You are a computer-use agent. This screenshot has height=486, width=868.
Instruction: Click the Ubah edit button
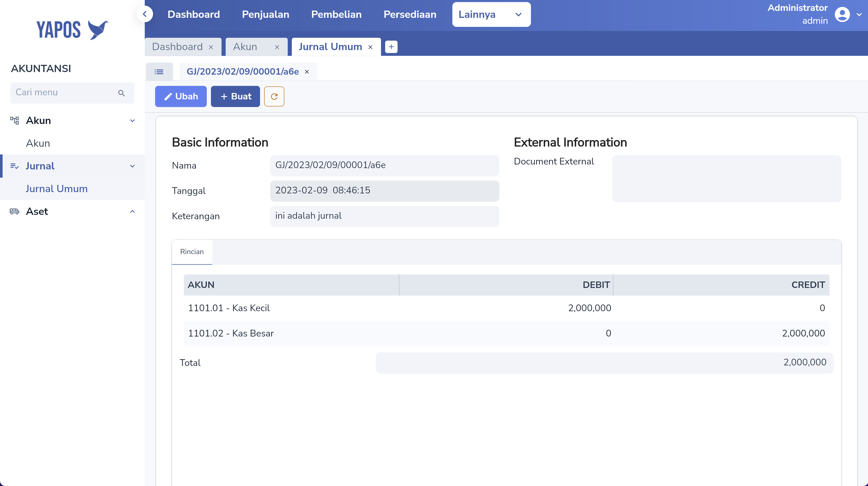(x=181, y=97)
